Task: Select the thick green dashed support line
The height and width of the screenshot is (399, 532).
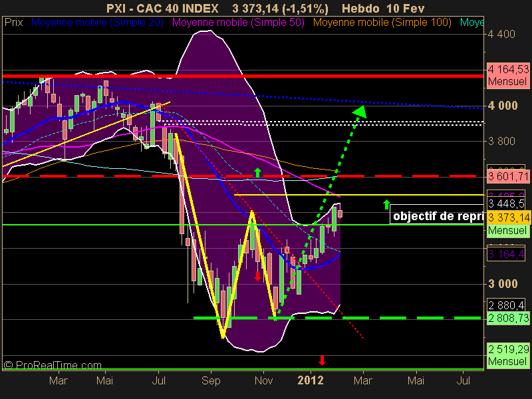Action: point(337,318)
